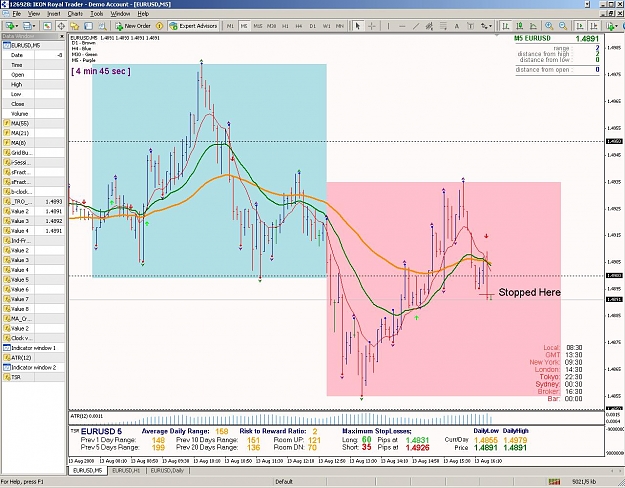Draw a horizontal line tool
This screenshot has width=625, height=488.
(402, 26)
